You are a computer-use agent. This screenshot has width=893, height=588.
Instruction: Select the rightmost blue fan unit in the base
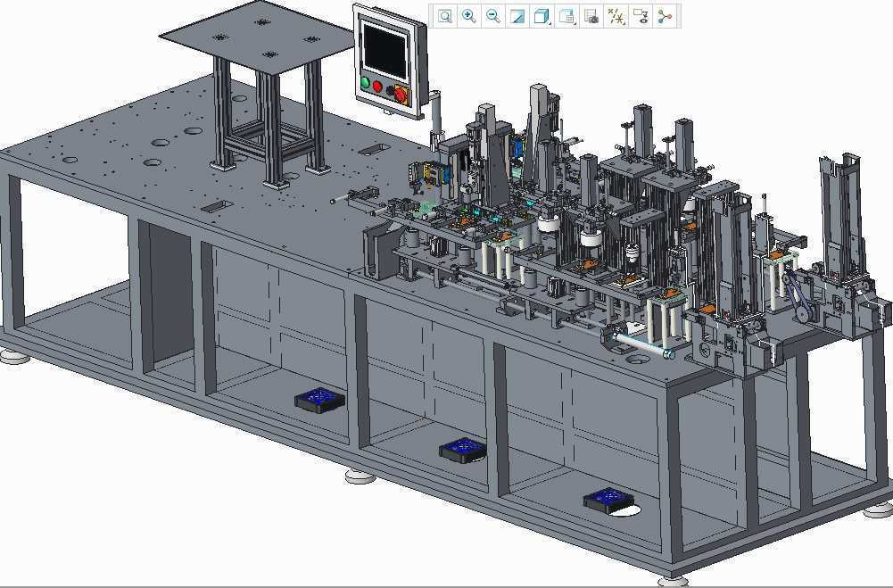(608, 500)
